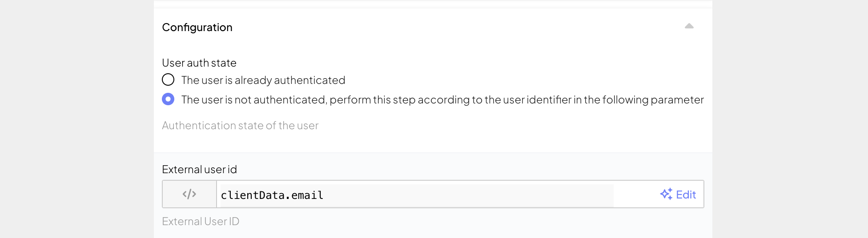
Task: Click the 'User auth state' label
Action: click(x=199, y=63)
